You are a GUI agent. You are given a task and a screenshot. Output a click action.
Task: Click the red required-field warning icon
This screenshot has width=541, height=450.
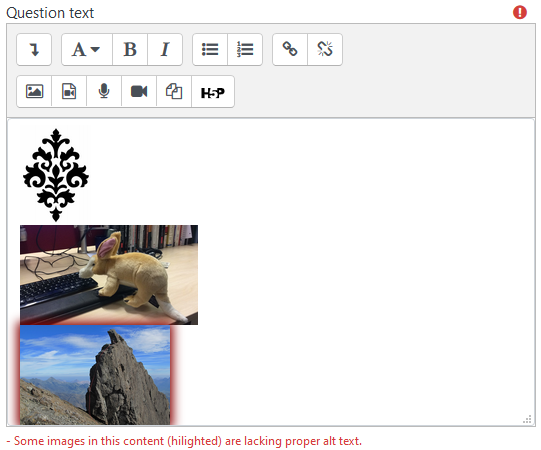click(520, 12)
